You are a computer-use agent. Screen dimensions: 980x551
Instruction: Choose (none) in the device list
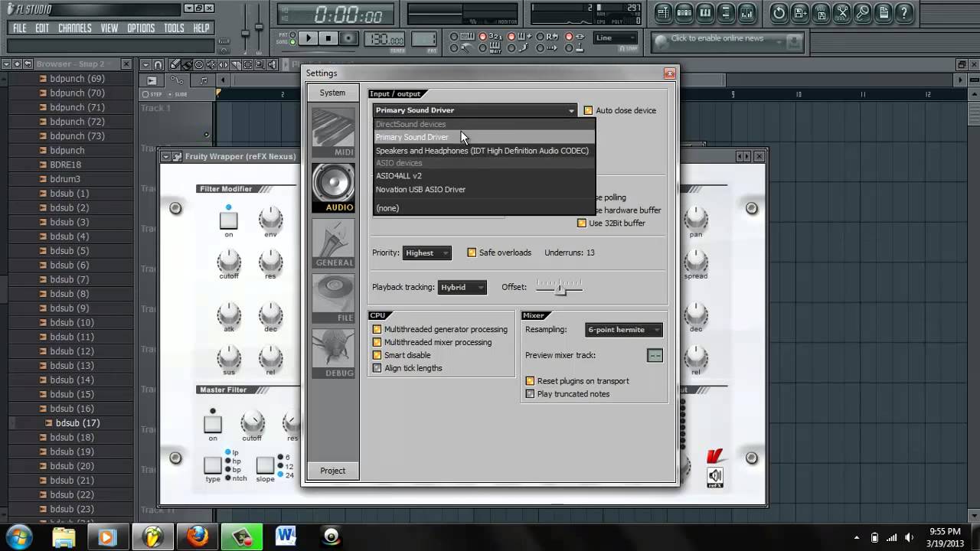(x=484, y=208)
